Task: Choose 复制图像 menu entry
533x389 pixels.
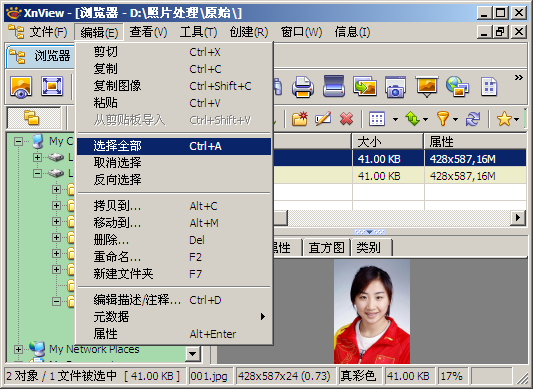Action: tap(174, 86)
